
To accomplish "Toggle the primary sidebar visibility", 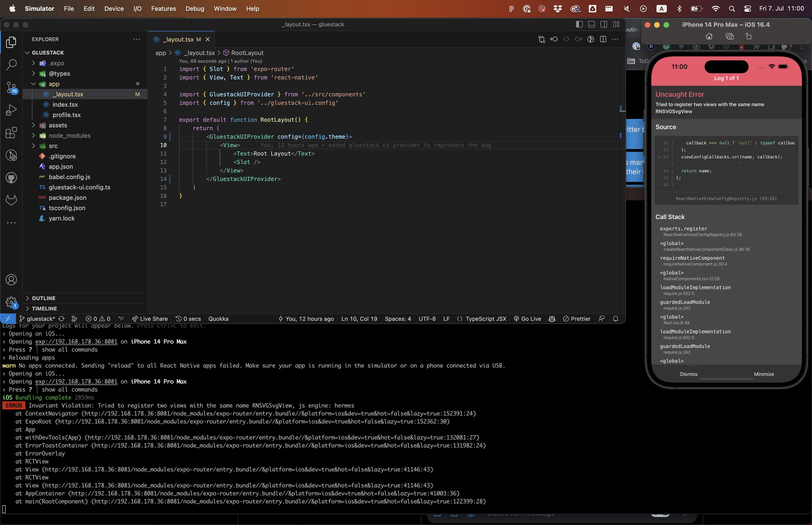I will click(579, 24).
